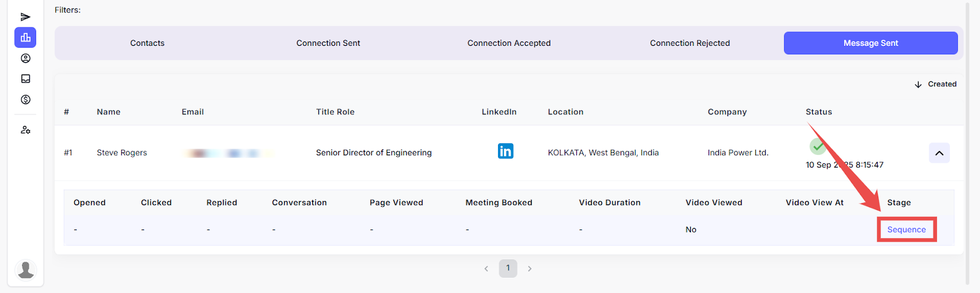The width and height of the screenshot is (980, 293).
Task: Open the inbox tray icon in sidebar
Action: click(x=25, y=79)
